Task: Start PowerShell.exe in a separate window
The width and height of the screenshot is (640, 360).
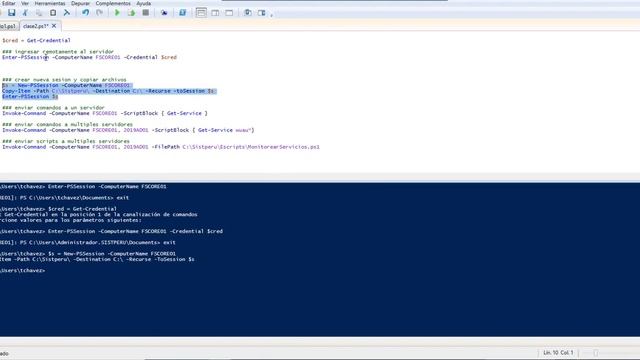Action: [182, 13]
